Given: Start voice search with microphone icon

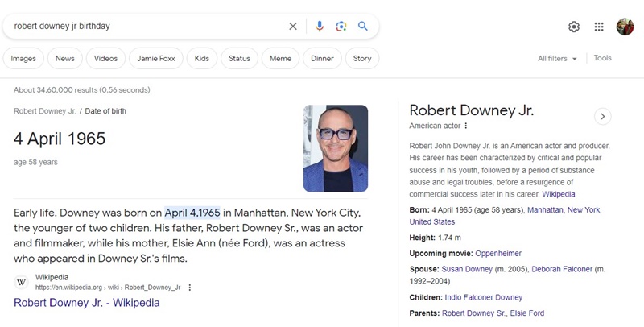Looking at the screenshot, I should [x=320, y=27].
